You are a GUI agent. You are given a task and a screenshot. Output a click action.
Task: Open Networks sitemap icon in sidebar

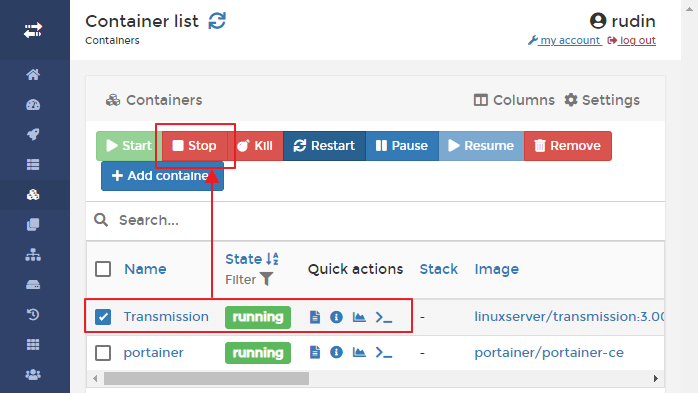[x=33, y=255]
